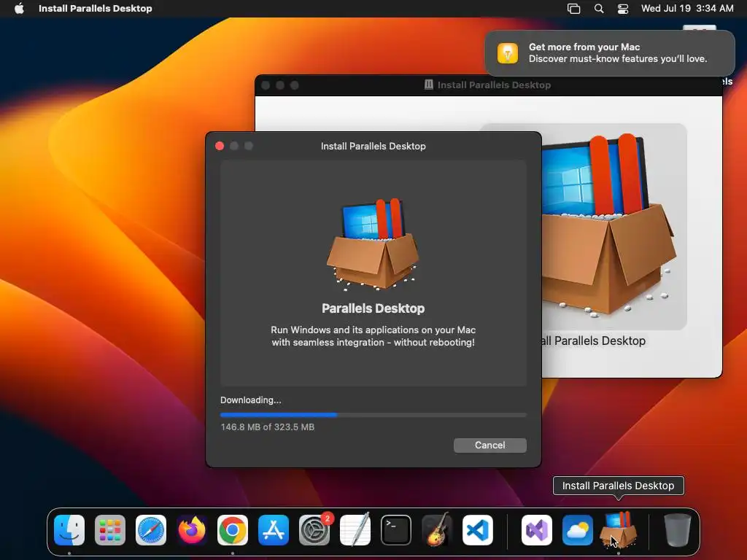Open the App Store dock icon
This screenshot has width=747, height=560.
(x=274, y=529)
